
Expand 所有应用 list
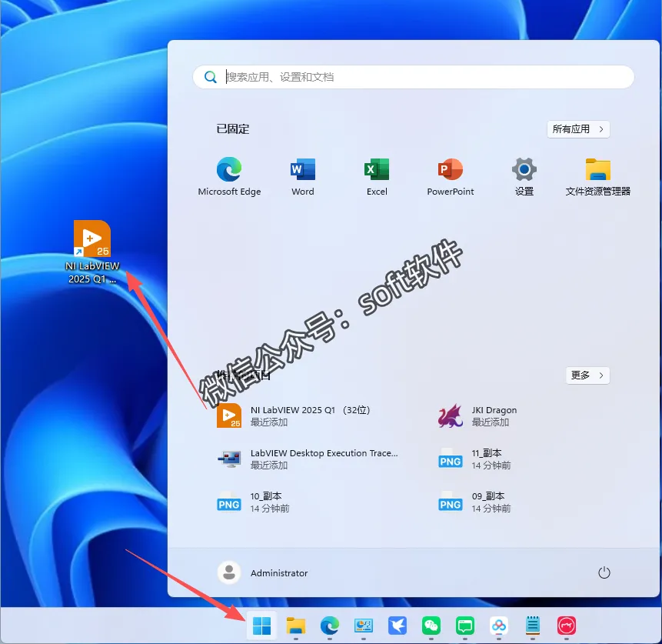(x=578, y=129)
